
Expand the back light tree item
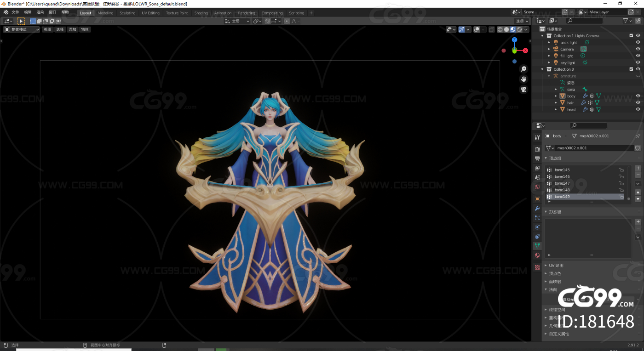(x=549, y=42)
